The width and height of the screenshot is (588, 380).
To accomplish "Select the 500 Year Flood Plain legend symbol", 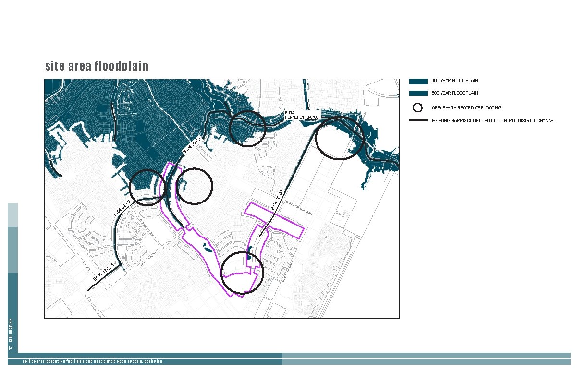I will click(418, 93).
